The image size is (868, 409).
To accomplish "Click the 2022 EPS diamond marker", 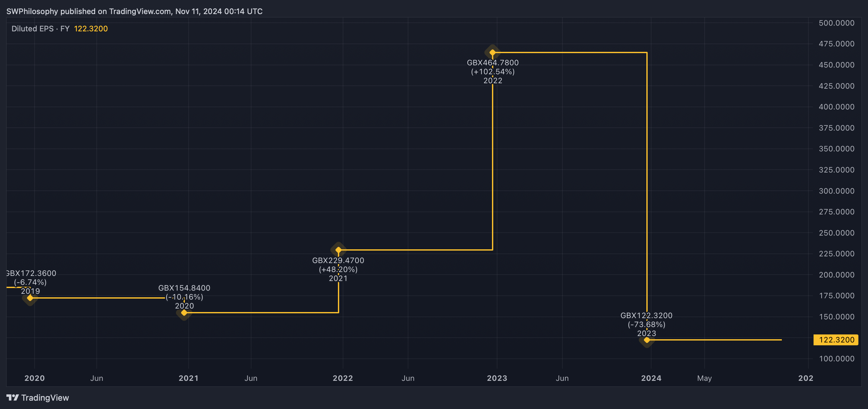I will pyautogui.click(x=492, y=52).
